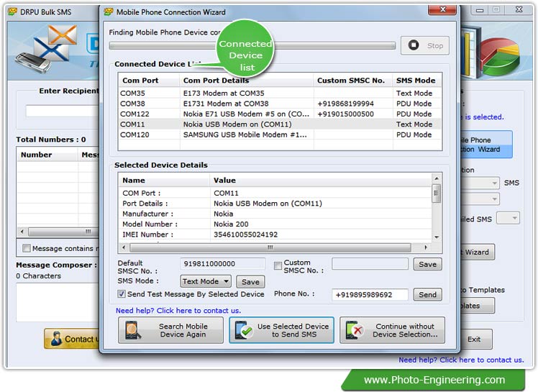Click the Value column header in device details
Image resolution: width=538 pixels, height=392 pixels.
pyautogui.click(x=321, y=181)
